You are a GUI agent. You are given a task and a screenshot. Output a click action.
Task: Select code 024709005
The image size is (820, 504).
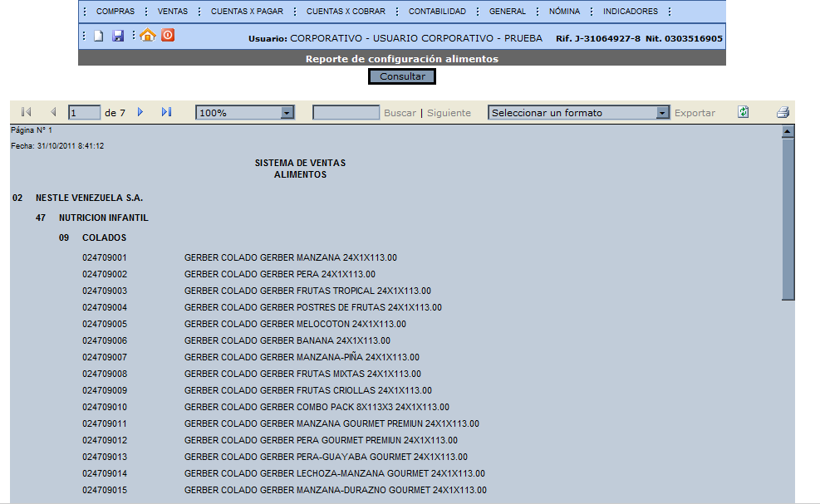tap(105, 324)
